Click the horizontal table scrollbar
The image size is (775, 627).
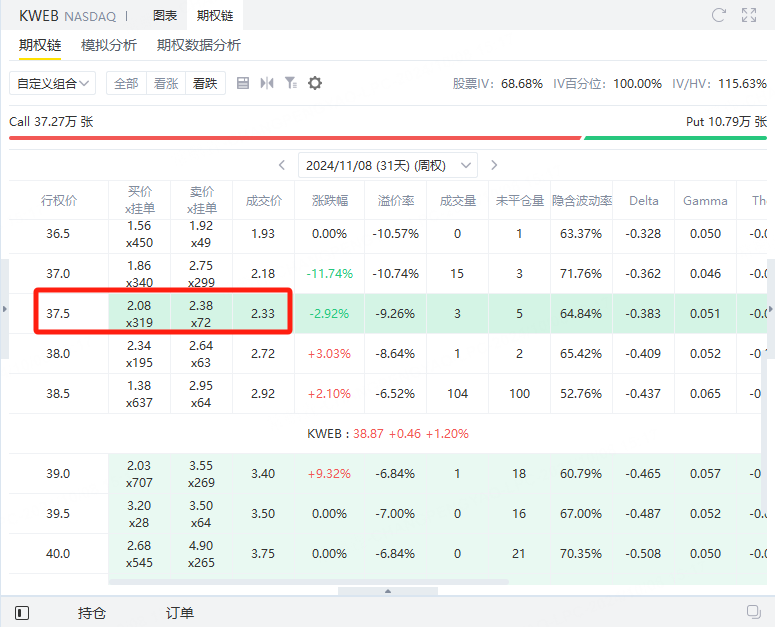(x=308, y=582)
